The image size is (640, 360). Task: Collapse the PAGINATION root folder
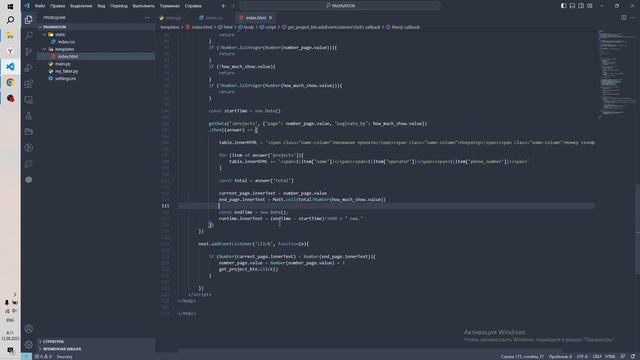click(x=96, y=27)
